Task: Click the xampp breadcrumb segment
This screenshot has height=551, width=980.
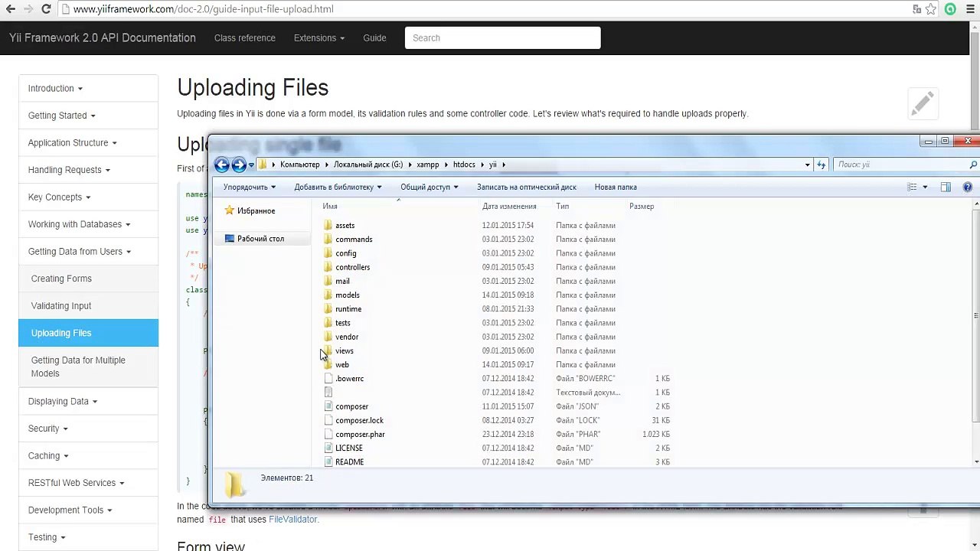Action: pos(428,165)
